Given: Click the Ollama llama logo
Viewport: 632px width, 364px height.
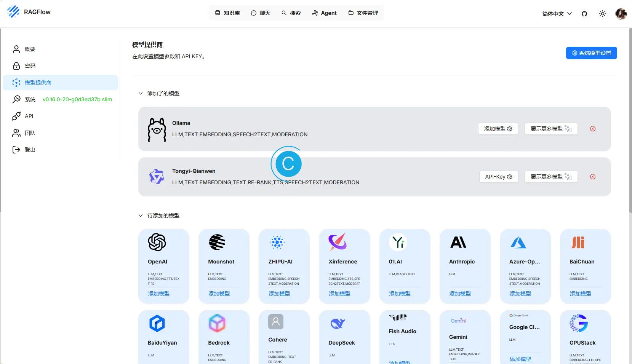Looking at the screenshot, I should tap(157, 130).
